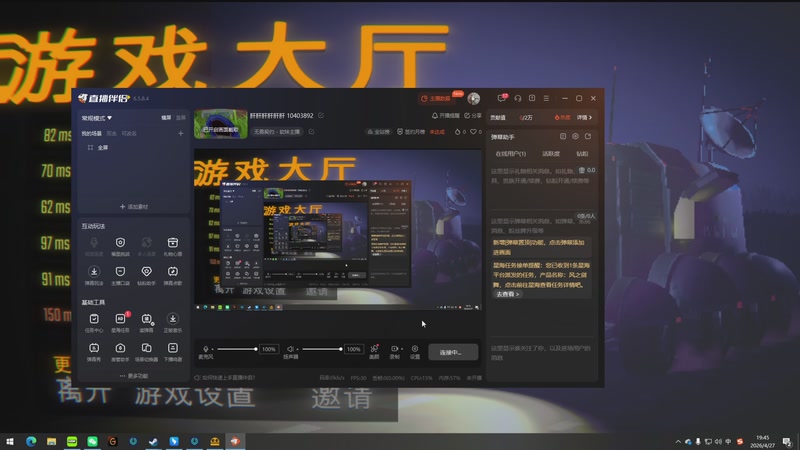
Task: Click the 添加素材 add source button
Action: (x=134, y=207)
